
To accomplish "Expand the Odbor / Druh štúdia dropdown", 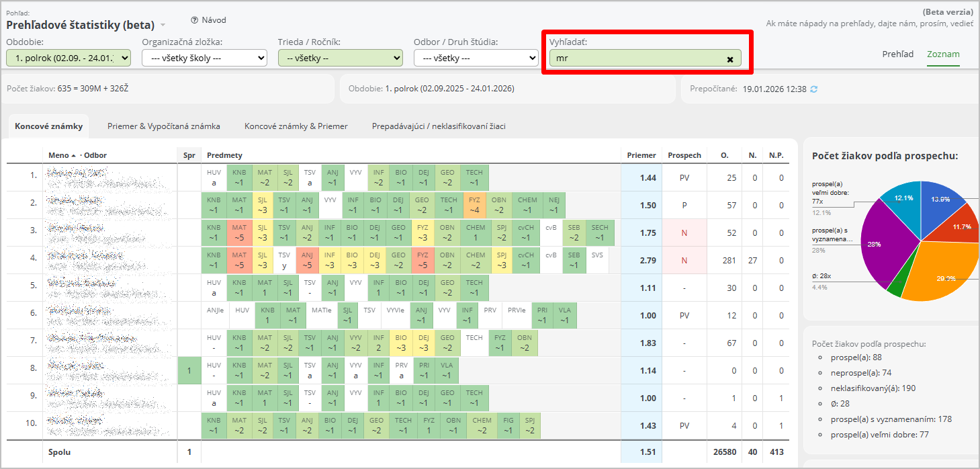I will pos(476,58).
